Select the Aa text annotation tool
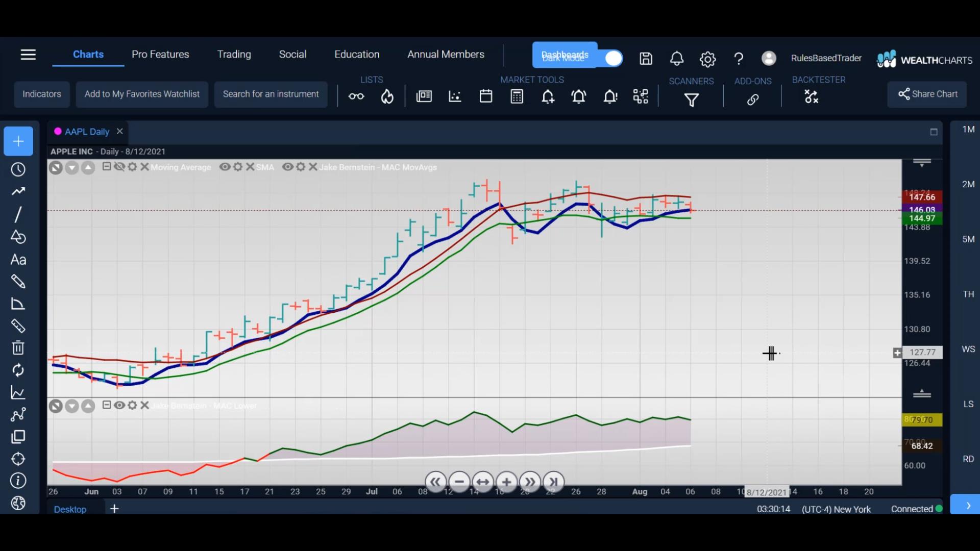Viewport: 980px width, 551px height. coord(18,260)
